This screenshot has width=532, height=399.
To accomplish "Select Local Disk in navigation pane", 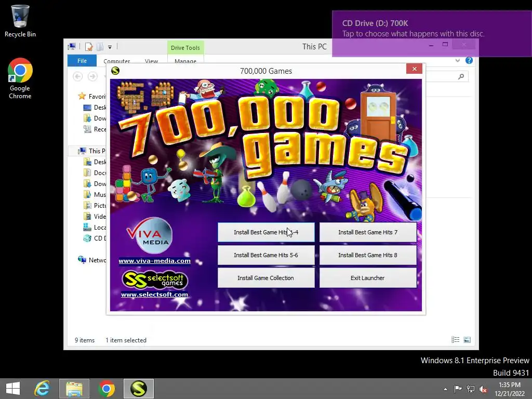I will (95, 228).
